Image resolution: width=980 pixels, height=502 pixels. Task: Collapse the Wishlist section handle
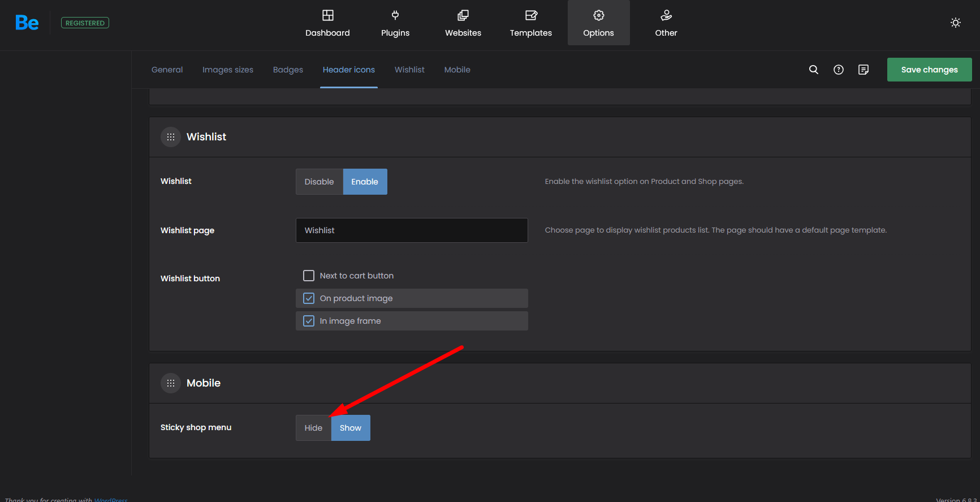(171, 137)
